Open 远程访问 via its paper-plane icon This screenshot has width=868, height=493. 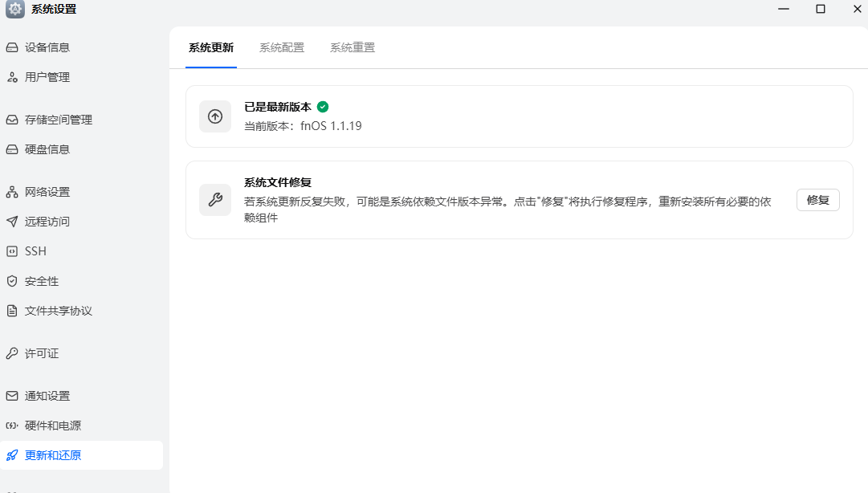12,222
